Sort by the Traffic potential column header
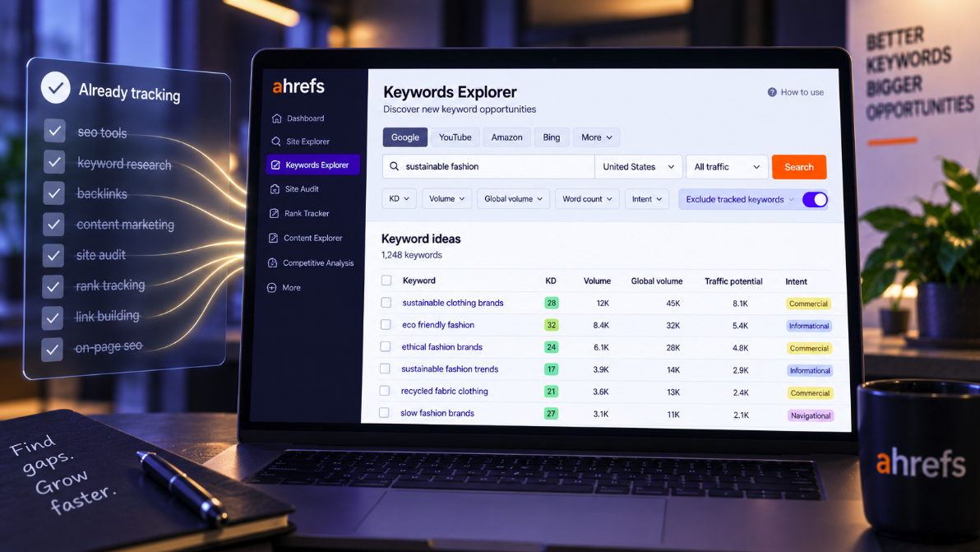980x552 pixels. tap(733, 281)
